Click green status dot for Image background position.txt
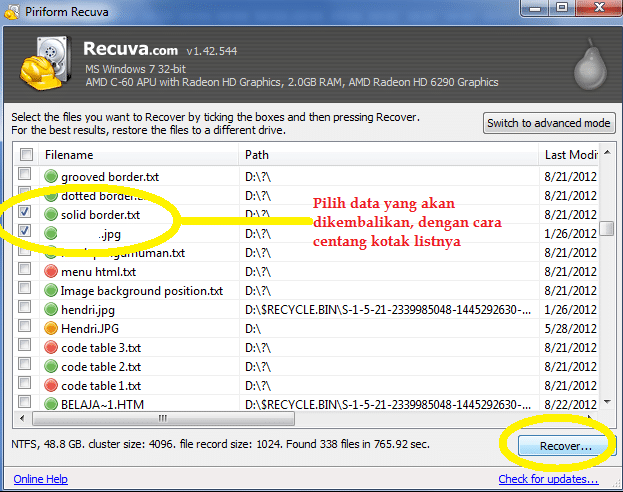623x492 pixels. click(51, 291)
